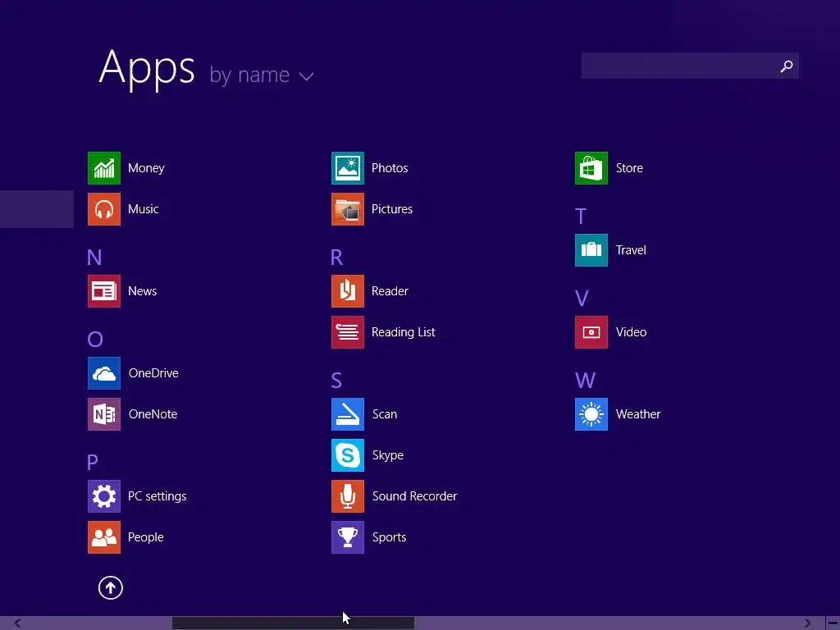Click the horizontal scrollbar thumb
The width and height of the screenshot is (840, 630).
[293, 623]
